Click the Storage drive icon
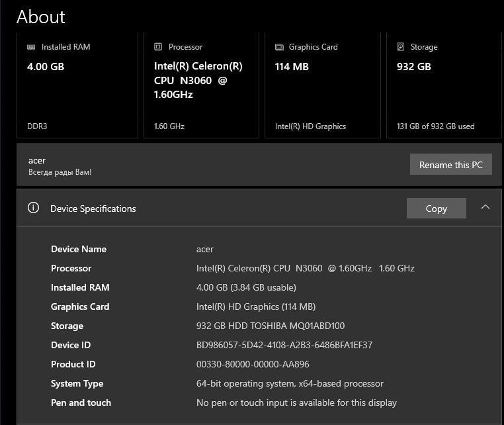Image resolution: width=504 pixels, height=425 pixels. [x=401, y=47]
